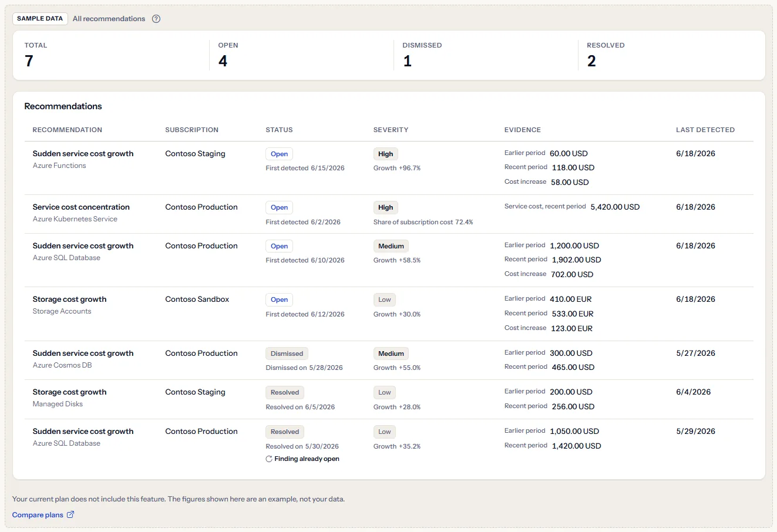
Task: Click the refresh icon next to Finding already open
Action: [269, 459]
